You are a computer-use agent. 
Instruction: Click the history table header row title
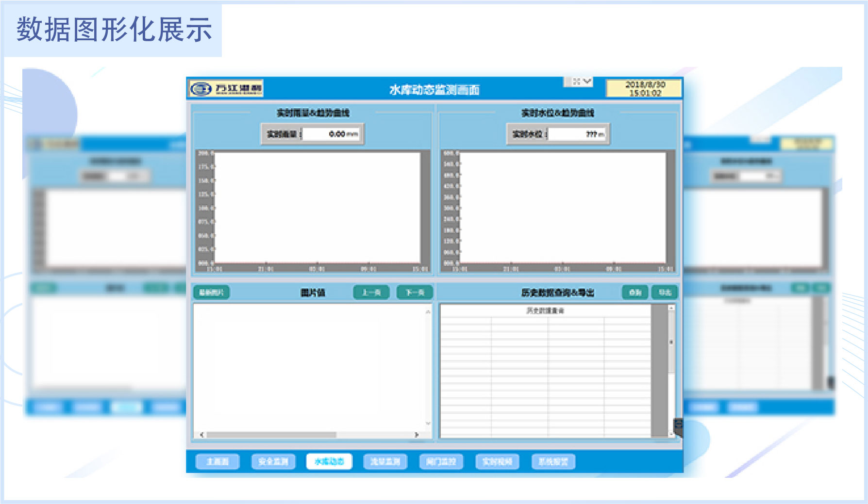546,310
